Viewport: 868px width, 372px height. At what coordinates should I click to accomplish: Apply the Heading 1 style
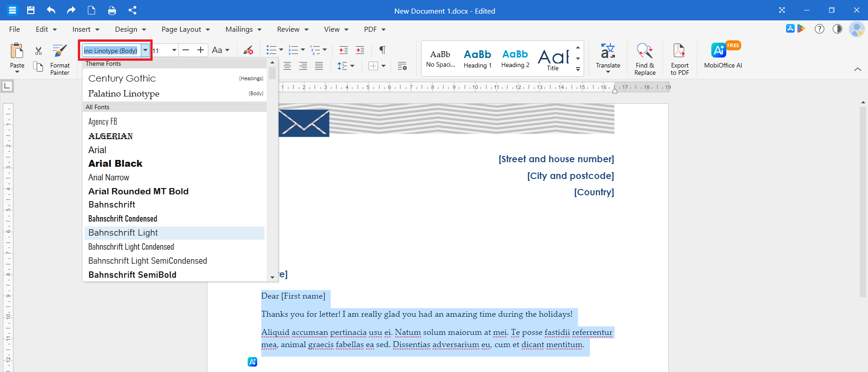(x=478, y=58)
